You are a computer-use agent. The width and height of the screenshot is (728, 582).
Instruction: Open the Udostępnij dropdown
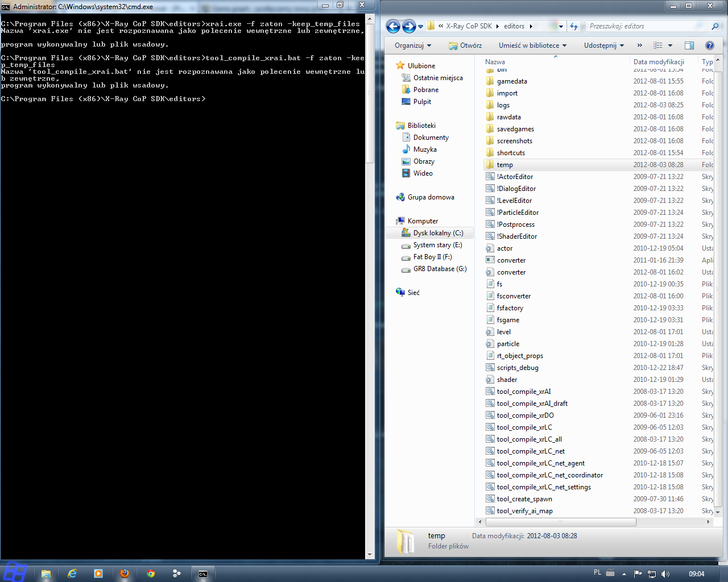click(x=604, y=45)
